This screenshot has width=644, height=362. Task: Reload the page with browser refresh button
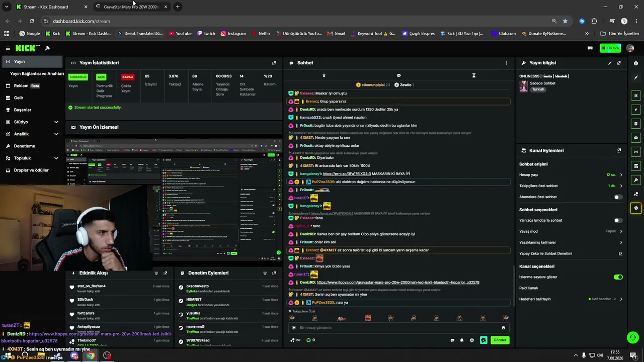32,21
